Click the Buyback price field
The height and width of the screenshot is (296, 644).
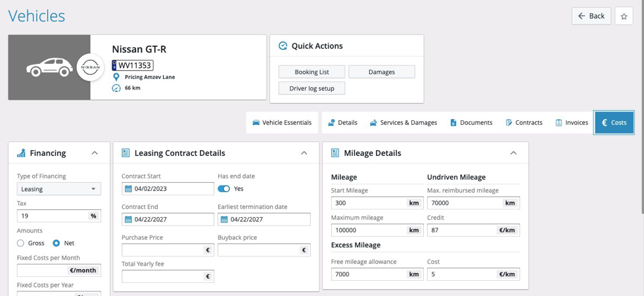tap(264, 250)
